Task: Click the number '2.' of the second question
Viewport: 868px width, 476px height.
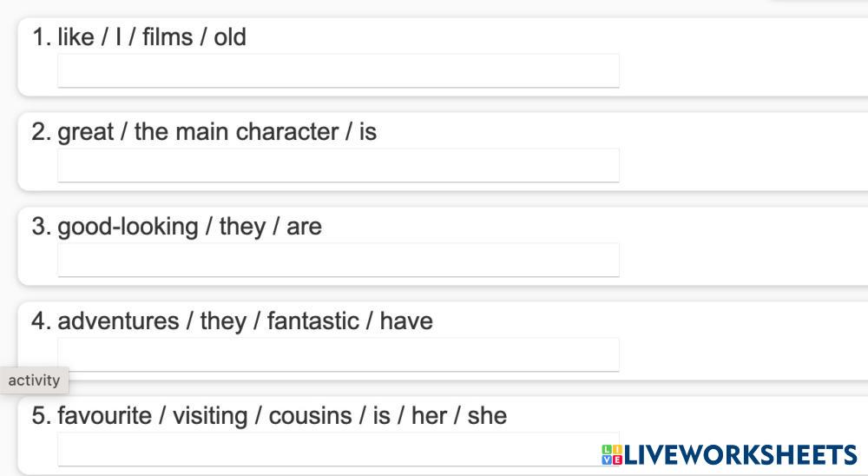Action: [42, 132]
